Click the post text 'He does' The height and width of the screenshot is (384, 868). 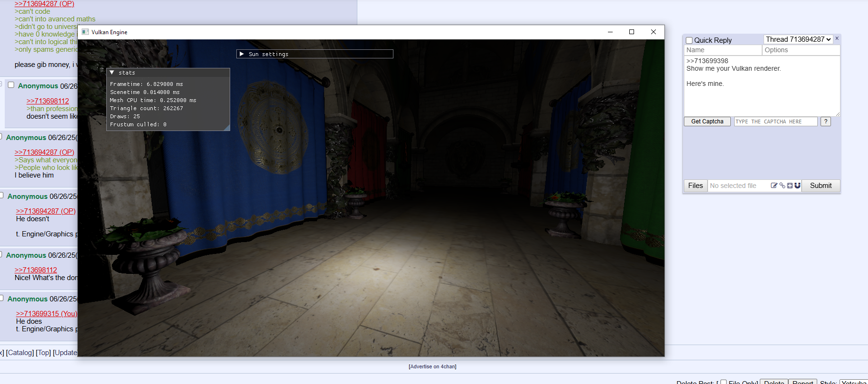(29, 321)
